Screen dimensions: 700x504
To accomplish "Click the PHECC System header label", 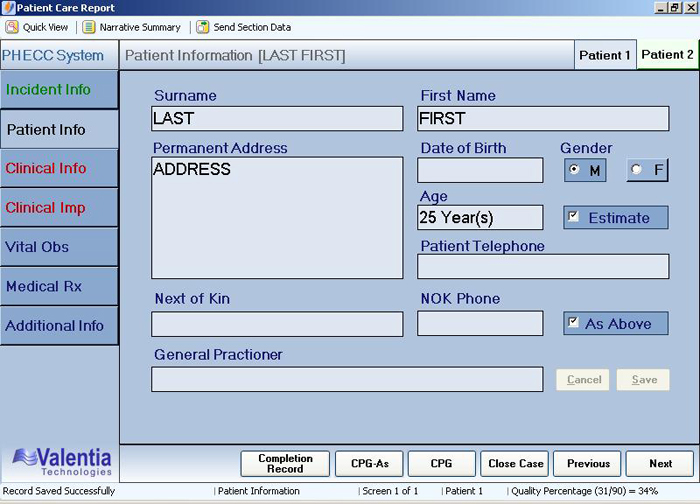I will [x=53, y=55].
